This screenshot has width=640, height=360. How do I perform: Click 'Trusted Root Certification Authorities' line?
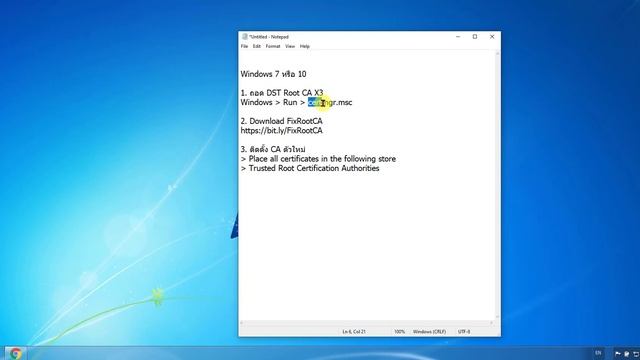click(314, 168)
